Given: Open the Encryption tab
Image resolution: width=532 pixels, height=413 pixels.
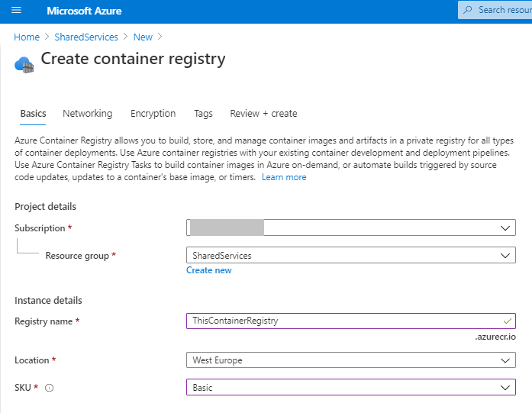Looking at the screenshot, I should point(153,113).
